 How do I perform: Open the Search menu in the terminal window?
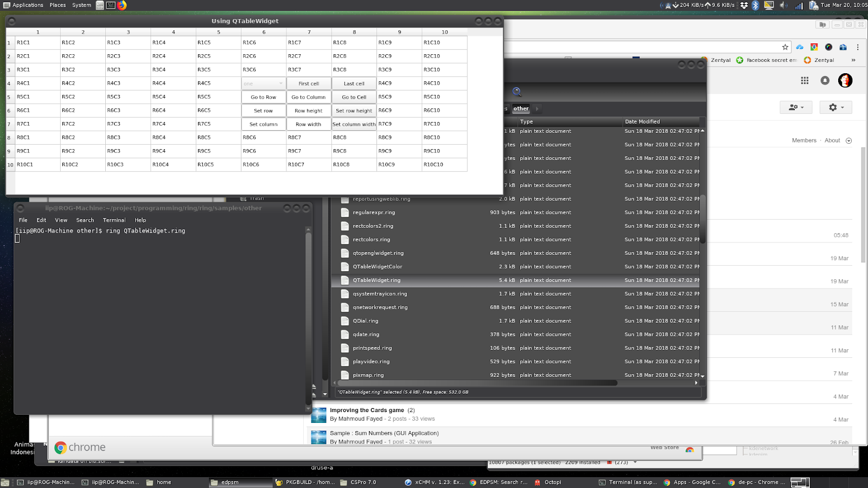pos(85,220)
